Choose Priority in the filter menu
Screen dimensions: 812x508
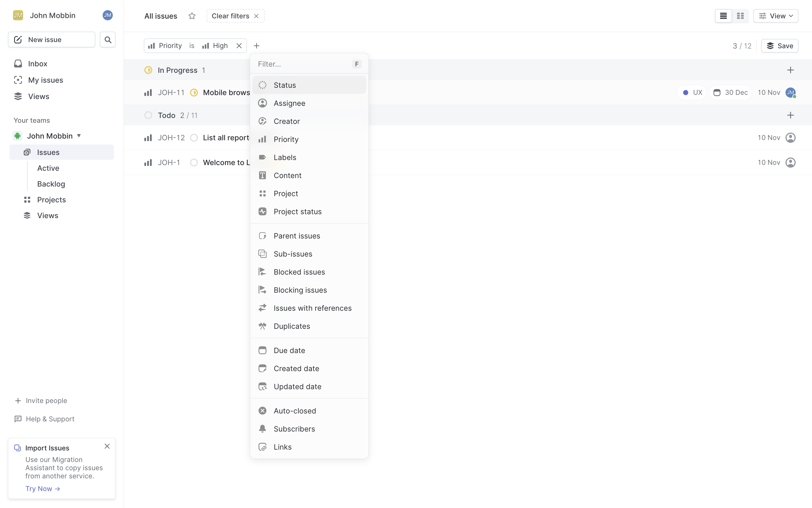(x=309, y=139)
